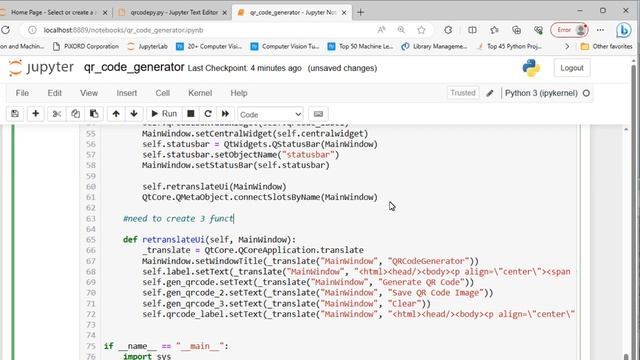
Task: Open Top 50 Machine Le... bookmark
Action: pyautogui.click(x=361, y=47)
